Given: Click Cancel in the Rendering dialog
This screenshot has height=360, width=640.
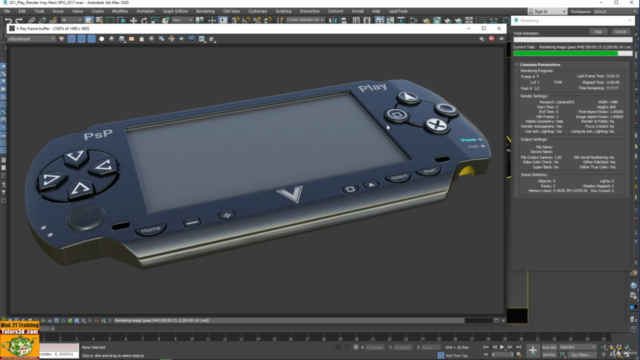Looking at the screenshot, I should point(620,32).
